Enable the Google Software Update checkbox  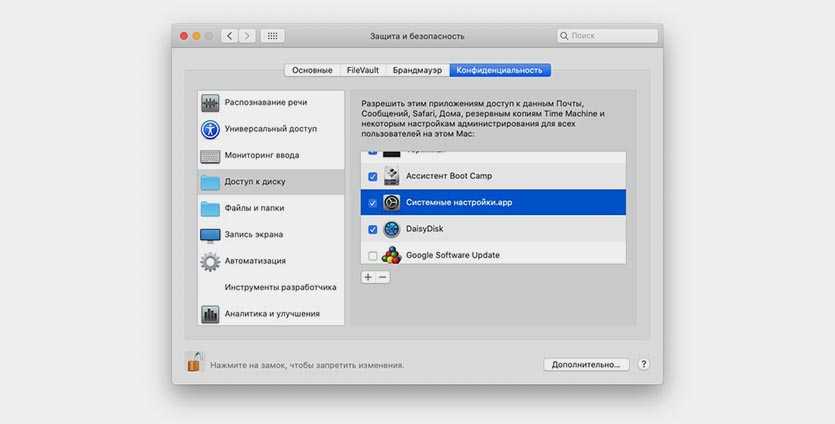coord(373,256)
